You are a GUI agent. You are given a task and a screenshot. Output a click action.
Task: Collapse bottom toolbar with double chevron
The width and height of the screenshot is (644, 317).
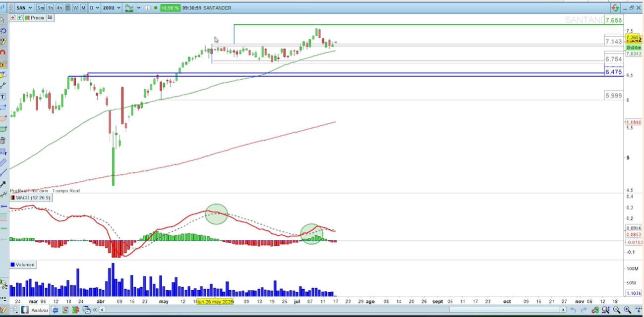point(95,310)
